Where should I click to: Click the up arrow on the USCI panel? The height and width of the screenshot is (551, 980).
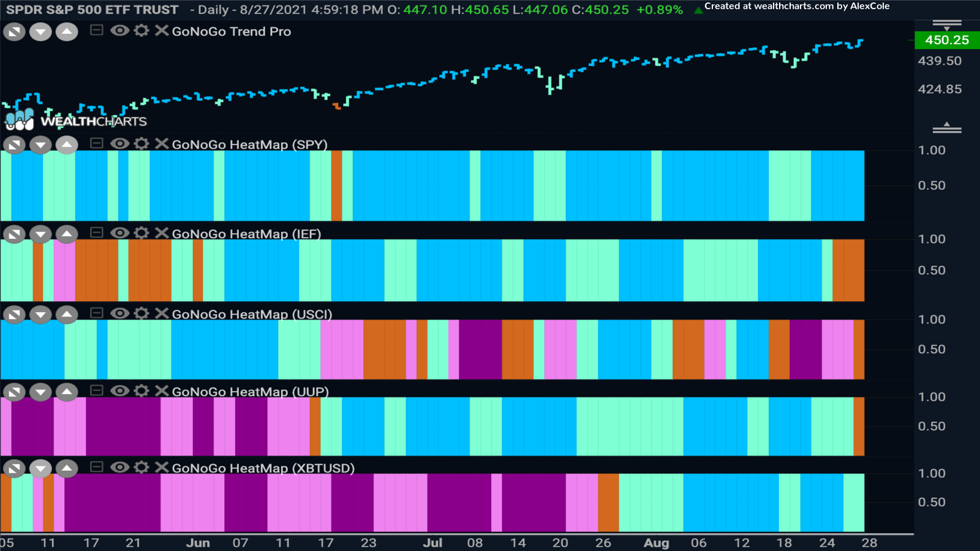(67, 313)
